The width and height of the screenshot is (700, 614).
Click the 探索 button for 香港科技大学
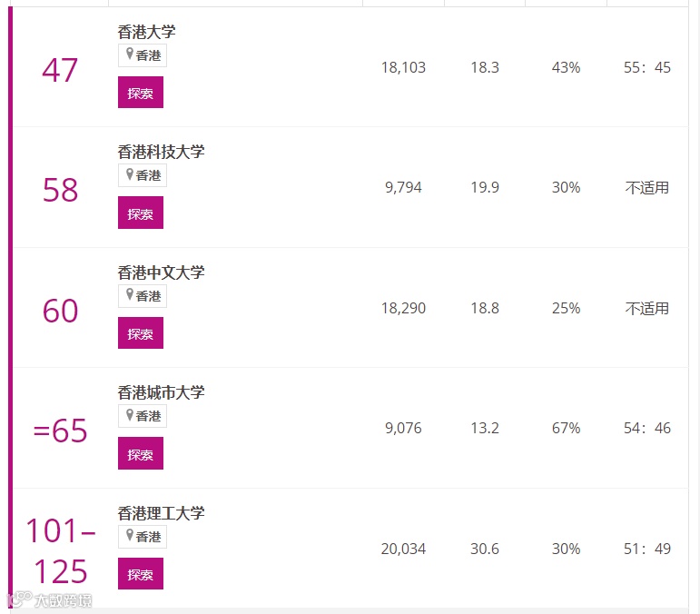coord(141,213)
